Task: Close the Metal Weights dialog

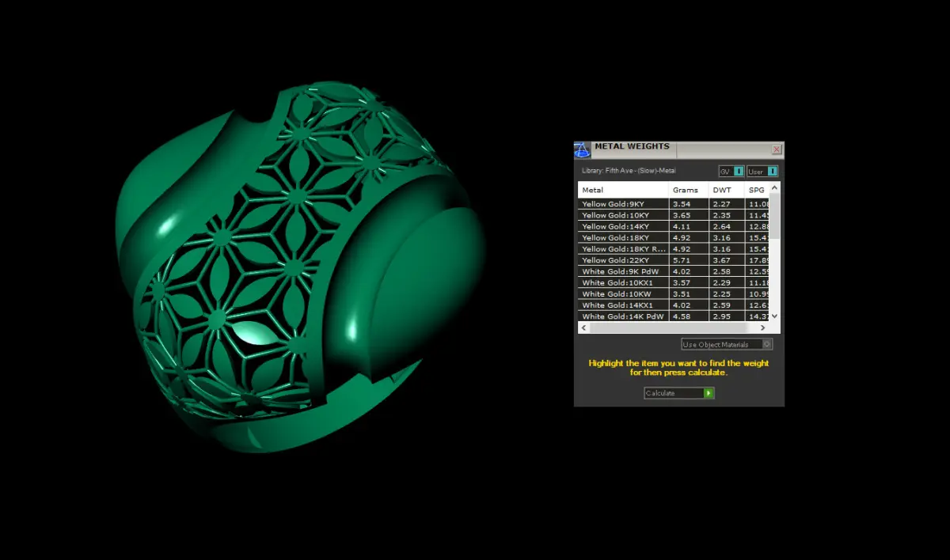Action: click(777, 149)
